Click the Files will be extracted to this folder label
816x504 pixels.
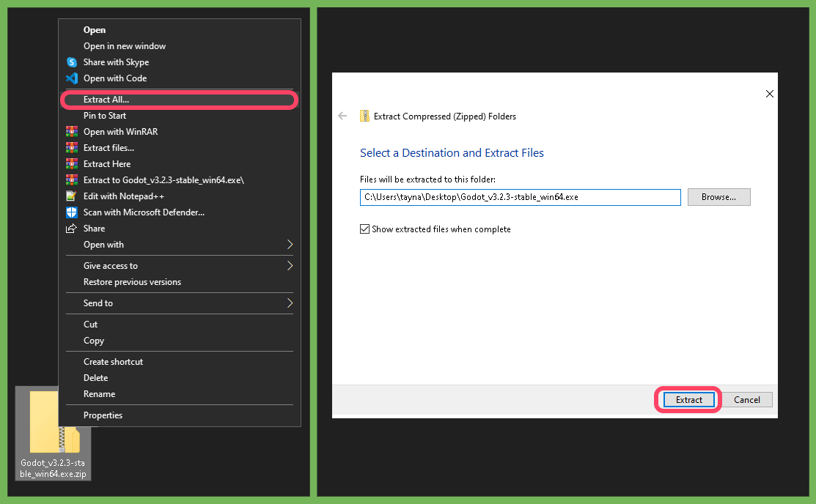coord(427,179)
